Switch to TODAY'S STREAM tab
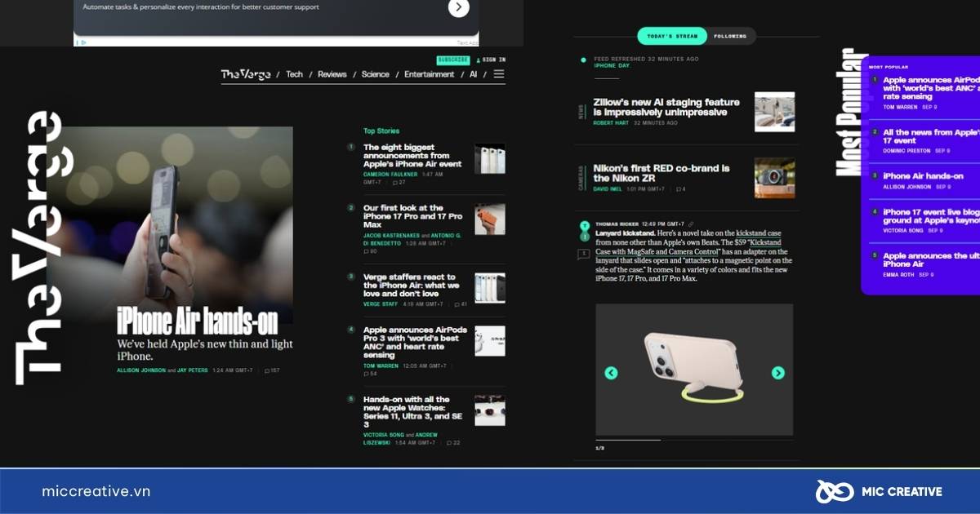This screenshot has height=514, width=980. [x=672, y=36]
